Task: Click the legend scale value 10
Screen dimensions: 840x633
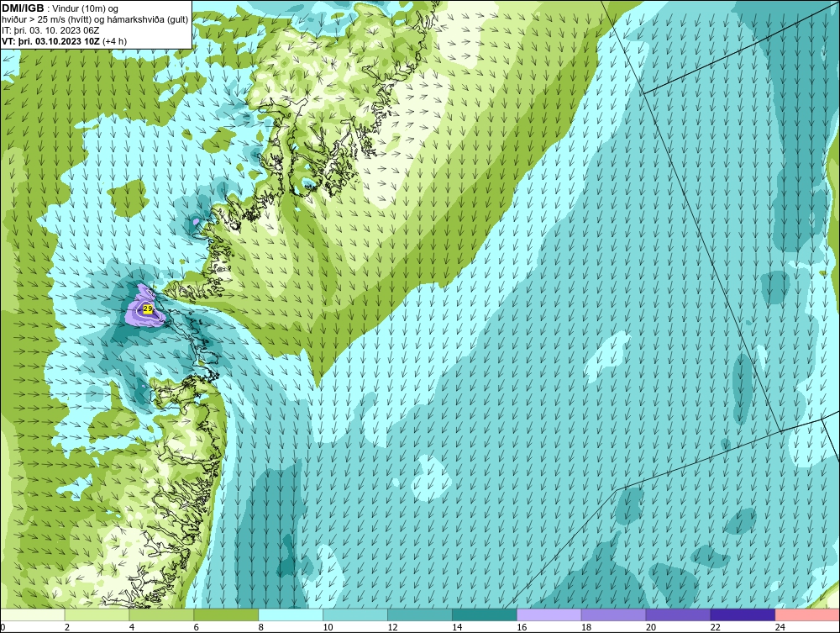Action: tap(328, 627)
